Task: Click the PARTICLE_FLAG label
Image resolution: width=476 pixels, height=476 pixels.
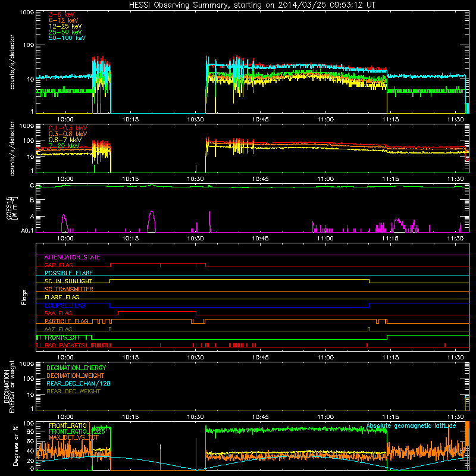Action: point(67,321)
